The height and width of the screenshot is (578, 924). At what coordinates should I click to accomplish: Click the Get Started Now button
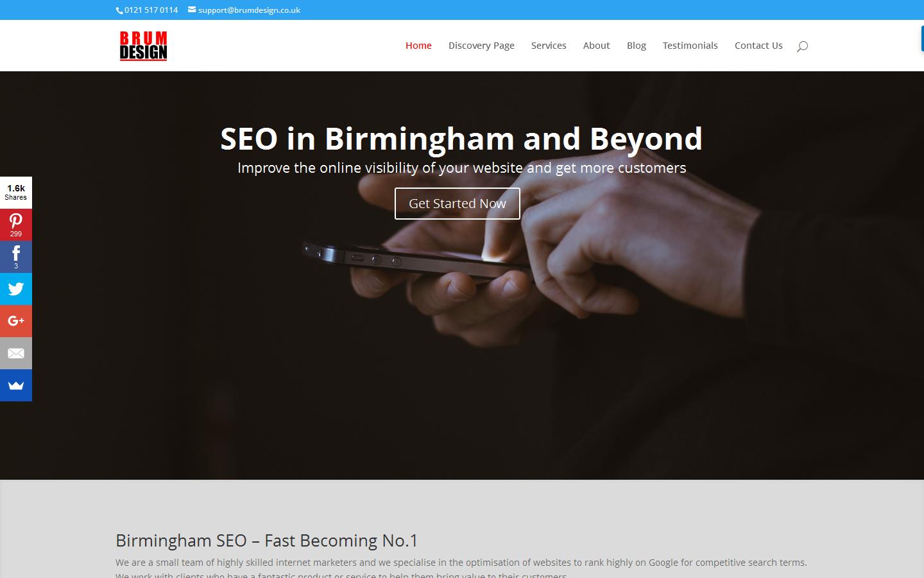coord(458,204)
